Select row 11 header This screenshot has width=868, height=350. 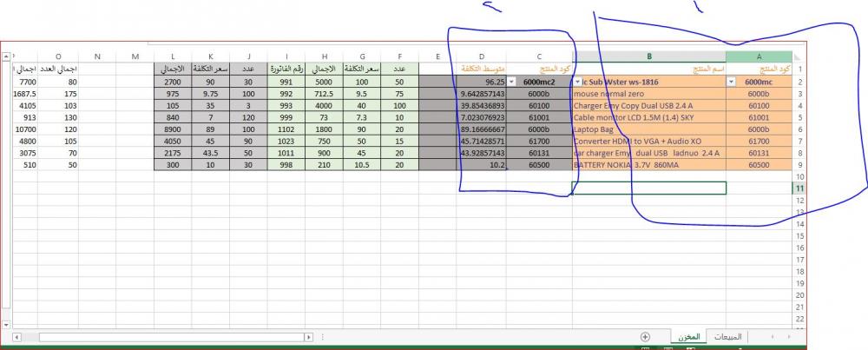click(x=799, y=188)
